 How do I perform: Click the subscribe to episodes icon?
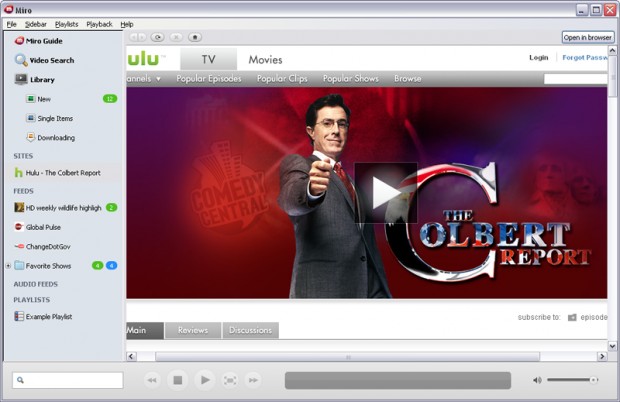572,317
